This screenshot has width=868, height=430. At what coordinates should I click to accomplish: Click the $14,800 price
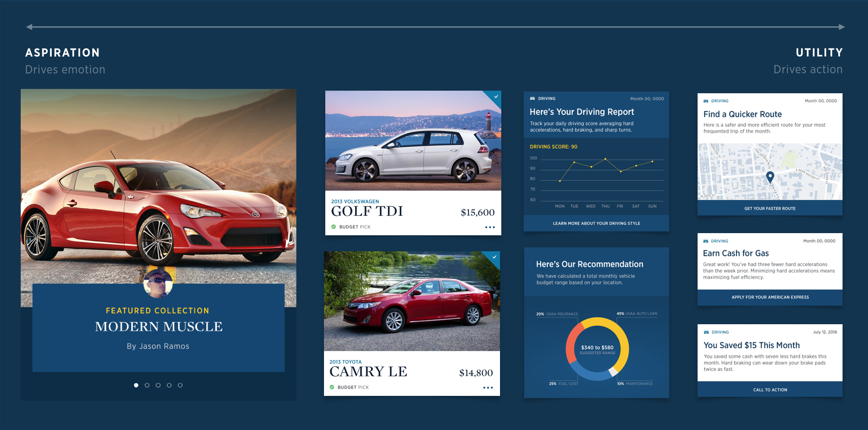coord(476,373)
